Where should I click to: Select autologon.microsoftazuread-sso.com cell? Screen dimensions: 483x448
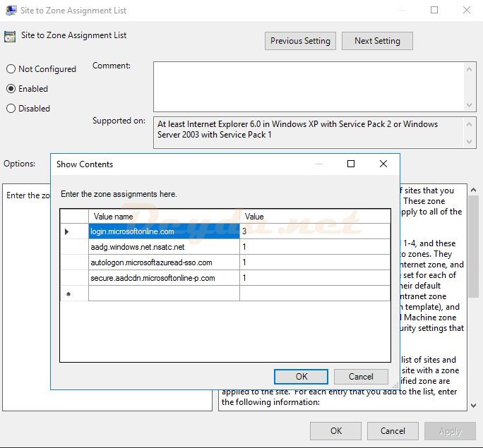click(x=165, y=262)
